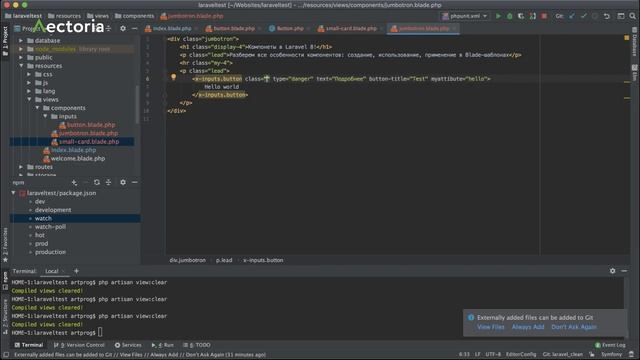
Task: Collapse all in the Project panel
Action: click(x=108, y=28)
